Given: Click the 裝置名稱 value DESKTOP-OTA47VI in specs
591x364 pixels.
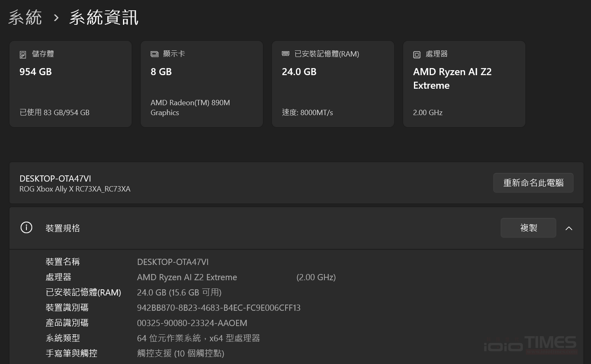Looking at the screenshot, I should pos(173,262).
